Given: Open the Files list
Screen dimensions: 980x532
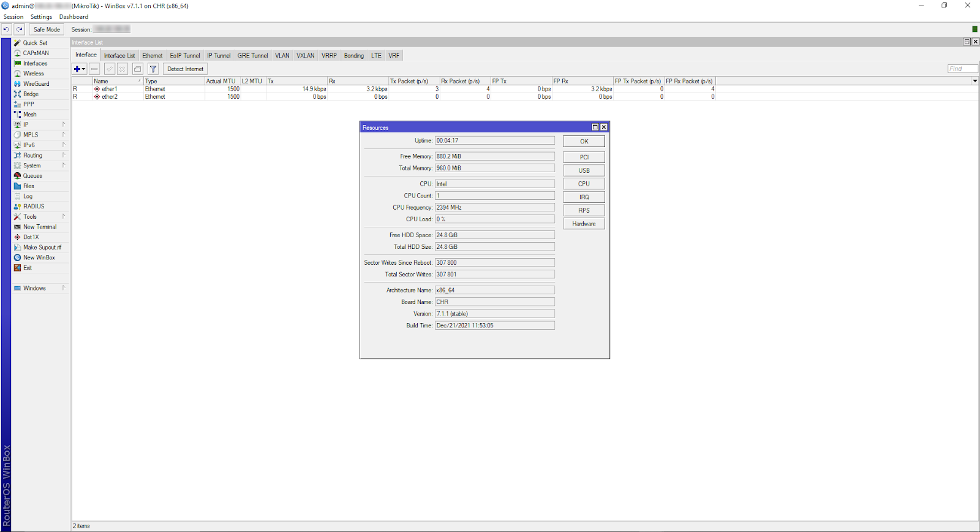Looking at the screenshot, I should pyautogui.click(x=28, y=186).
